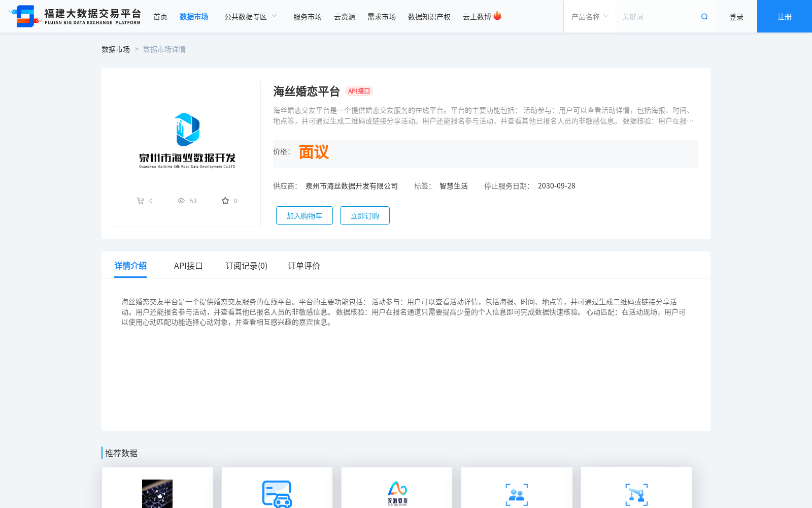This screenshot has height=508, width=812.
Task: Click the star favorite icon
Action: [x=225, y=201]
